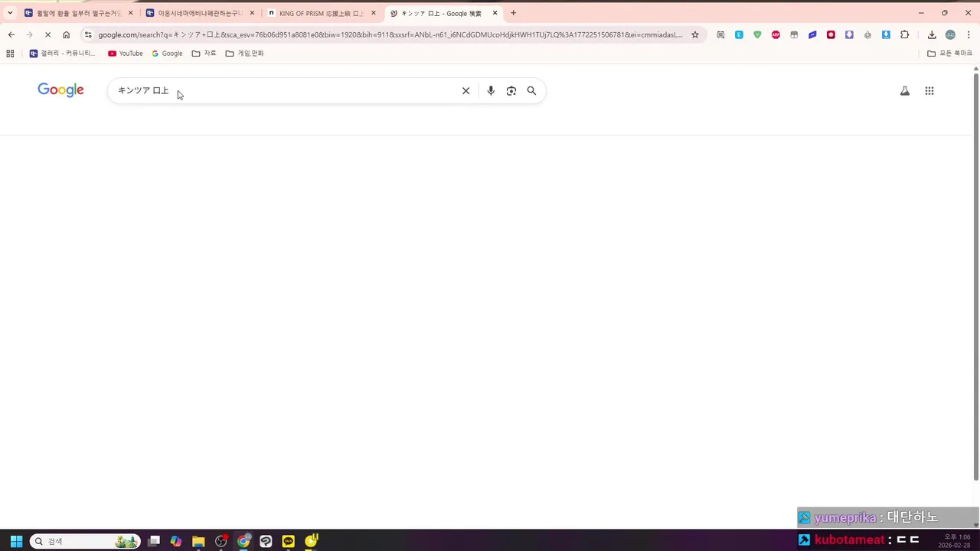Close the KING OF PRISM tab

[374, 13]
